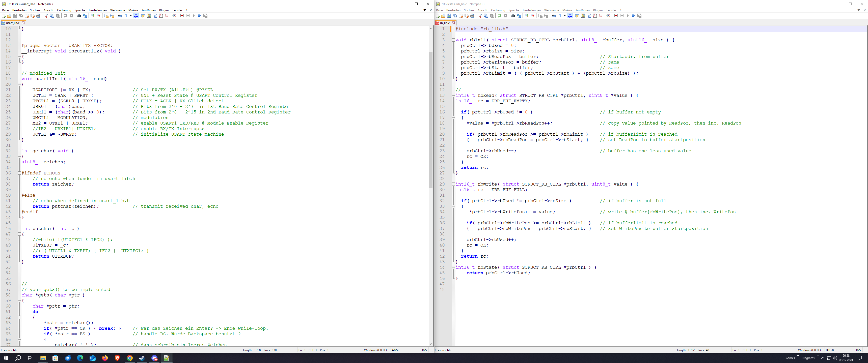Click Windows (CR LF) status in usart_lib.c window
868x363 pixels.
375,350
